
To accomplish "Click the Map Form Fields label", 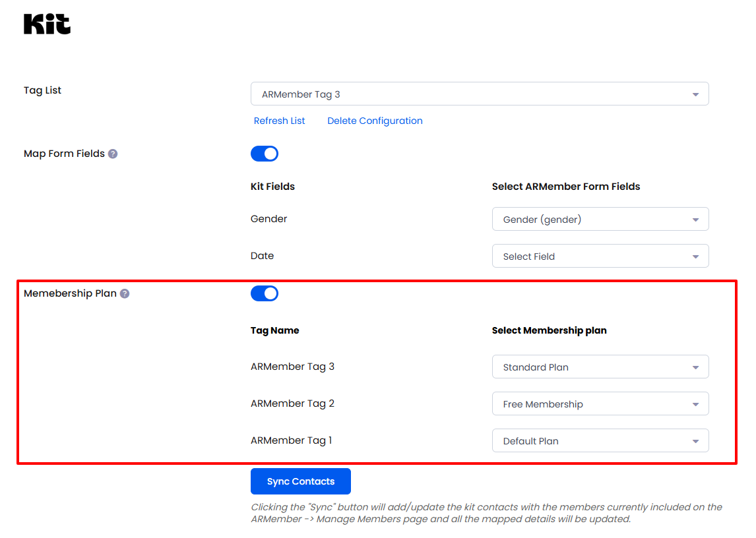I will tap(64, 154).
